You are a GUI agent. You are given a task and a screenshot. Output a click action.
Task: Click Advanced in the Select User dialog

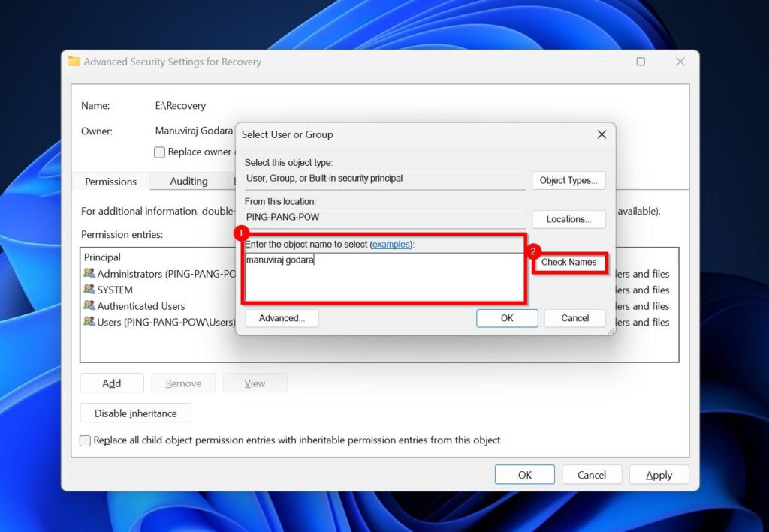tap(282, 317)
